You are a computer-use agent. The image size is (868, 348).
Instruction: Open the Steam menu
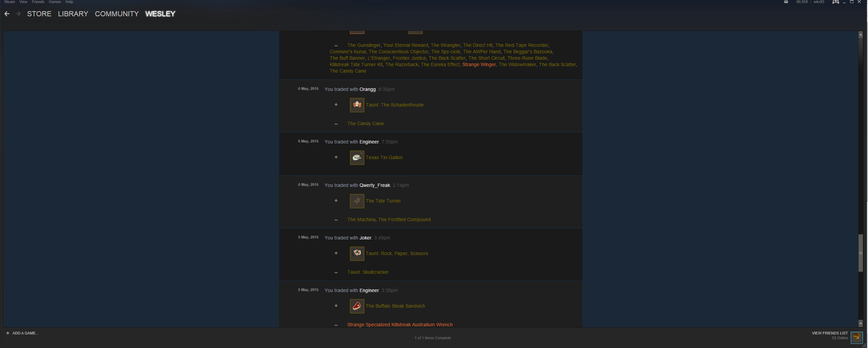(x=9, y=2)
